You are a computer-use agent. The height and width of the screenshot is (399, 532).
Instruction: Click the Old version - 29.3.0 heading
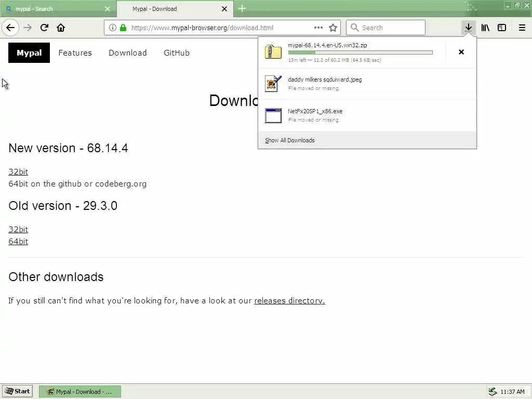tap(63, 206)
